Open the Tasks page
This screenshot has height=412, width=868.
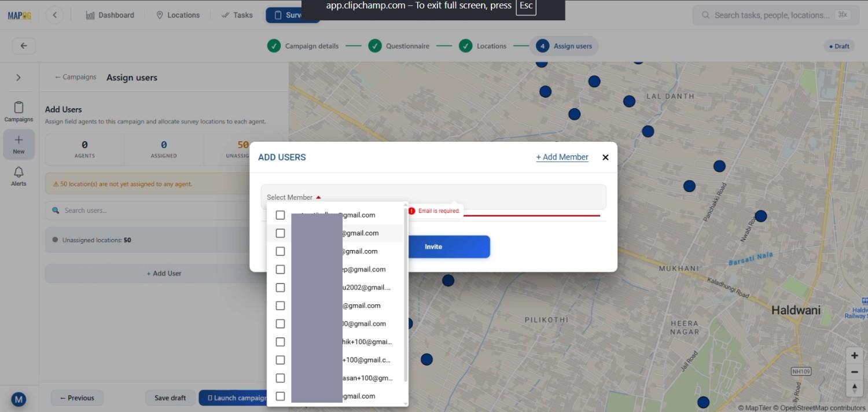[x=237, y=15]
